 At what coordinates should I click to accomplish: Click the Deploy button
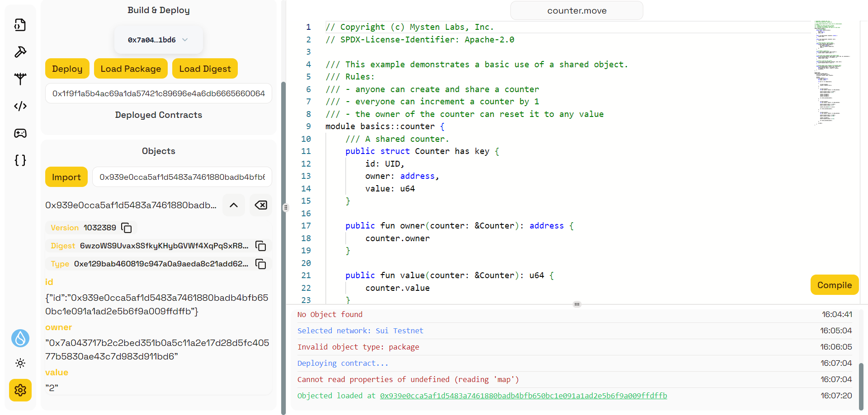pos(67,69)
